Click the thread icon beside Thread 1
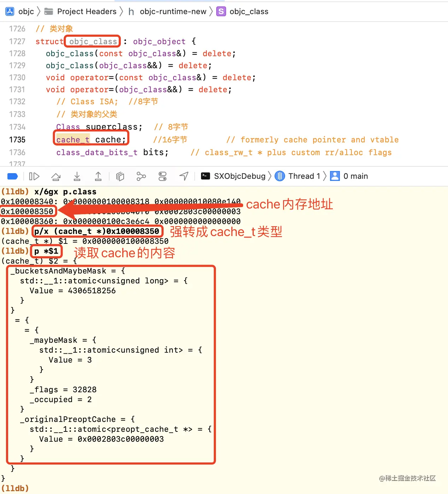 click(279, 176)
